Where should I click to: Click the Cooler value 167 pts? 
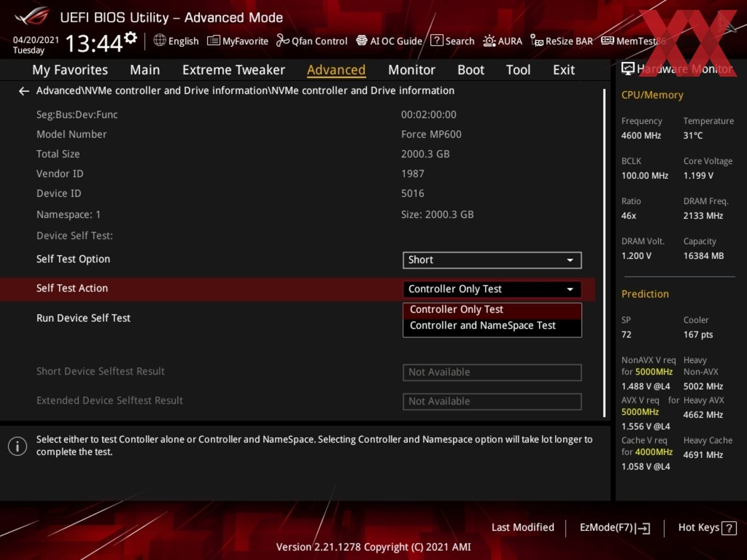(698, 335)
